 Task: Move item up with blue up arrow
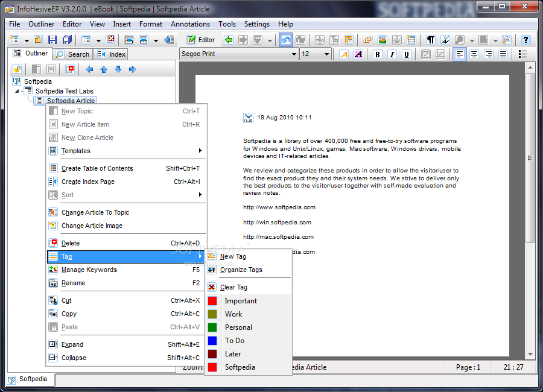tap(104, 69)
